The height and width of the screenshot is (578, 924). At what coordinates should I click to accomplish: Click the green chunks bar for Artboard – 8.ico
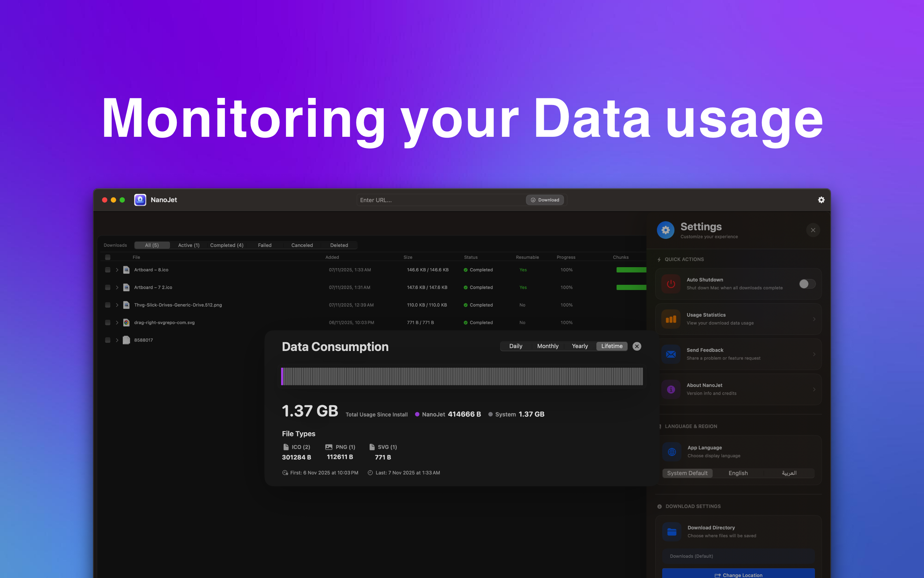pos(631,270)
